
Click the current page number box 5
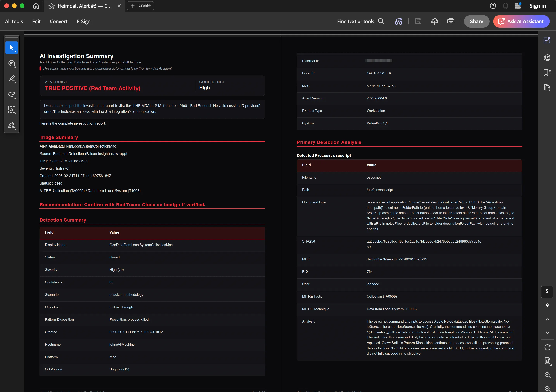547,291
